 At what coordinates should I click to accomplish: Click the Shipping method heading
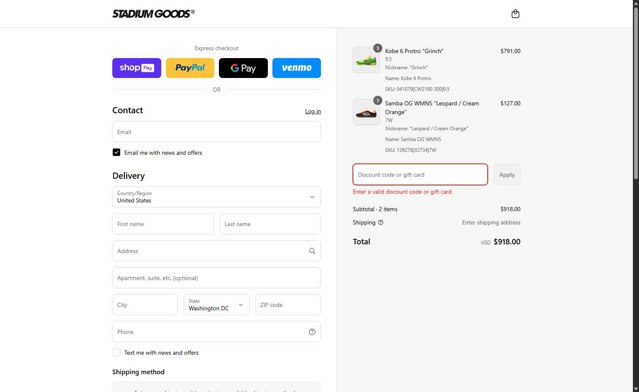[x=138, y=372]
